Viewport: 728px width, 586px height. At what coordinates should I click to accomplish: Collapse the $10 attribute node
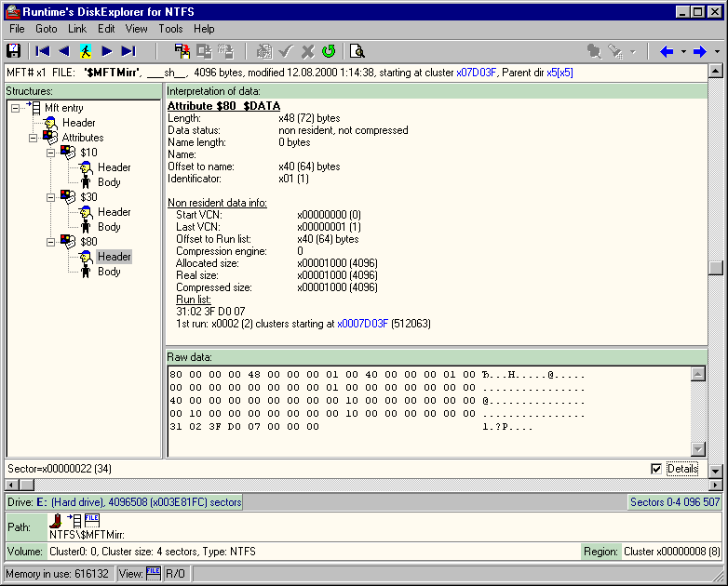(x=50, y=153)
